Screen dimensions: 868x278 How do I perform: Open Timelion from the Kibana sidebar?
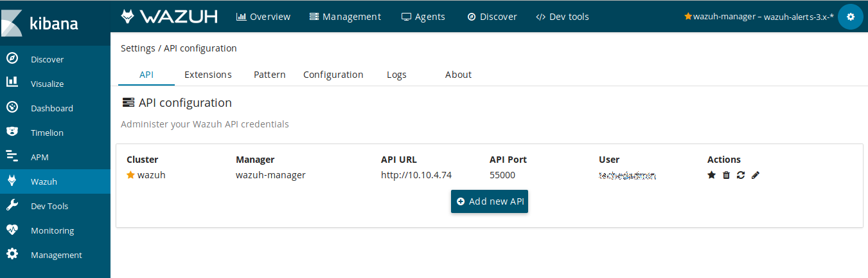47,133
